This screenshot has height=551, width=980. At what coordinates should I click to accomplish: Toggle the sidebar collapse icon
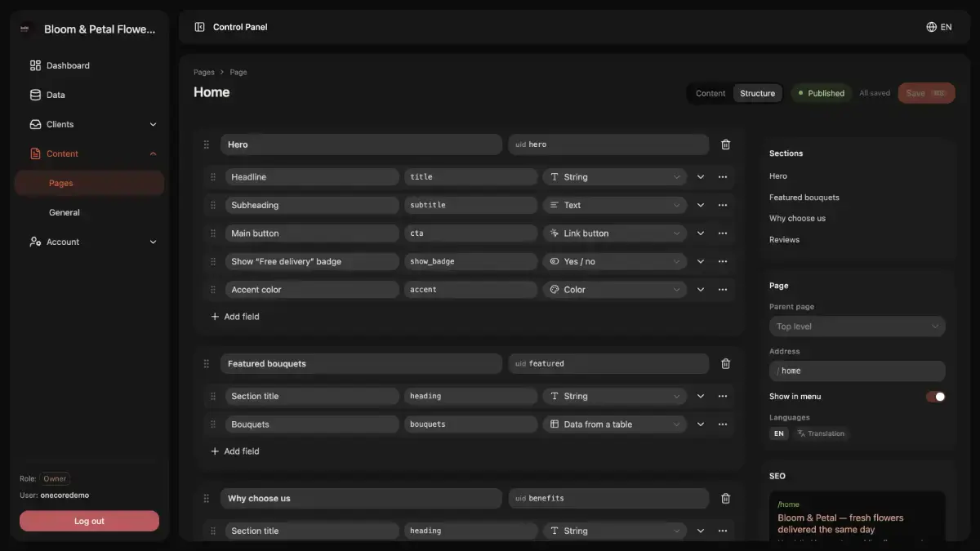(x=199, y=27)
